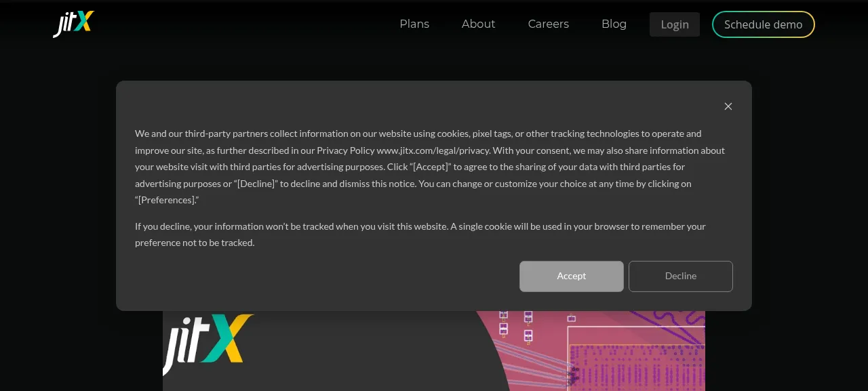Click the "[Decline]" word inside the notice paragraph

click(x=256, y=184)
